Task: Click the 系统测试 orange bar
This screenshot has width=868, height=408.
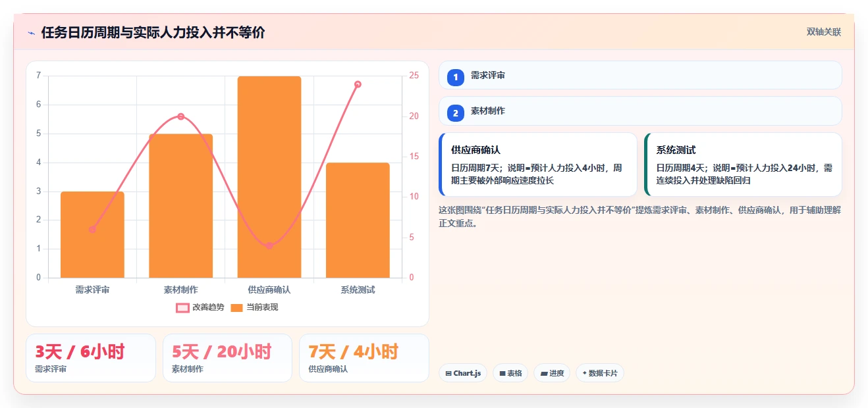Action: coord(358,220)
